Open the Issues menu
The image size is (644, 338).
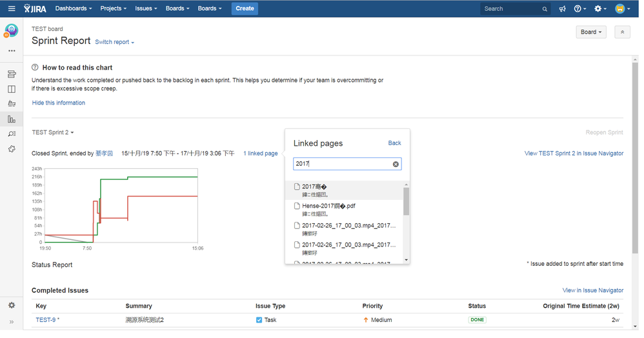pyautogui.click(x=146, y=8)
